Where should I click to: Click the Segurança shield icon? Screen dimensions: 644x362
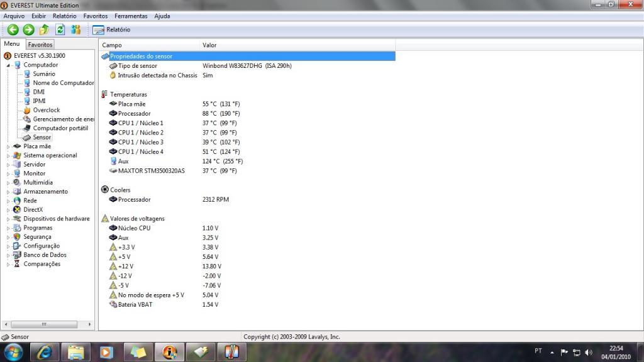point(17,237)
